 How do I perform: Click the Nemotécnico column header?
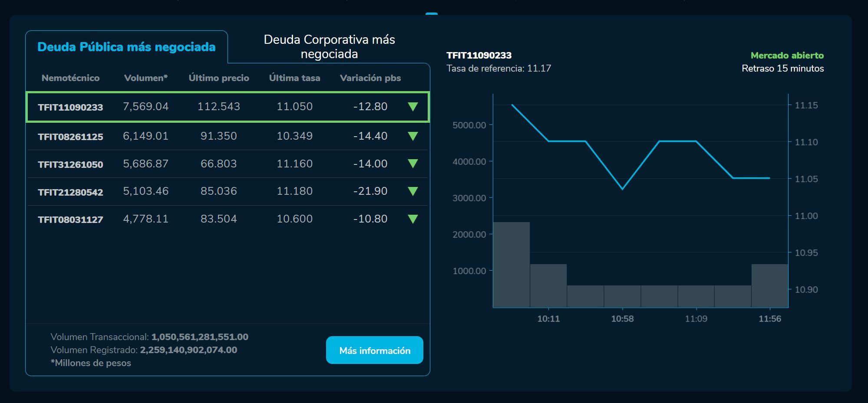click(x=71, y=78)
